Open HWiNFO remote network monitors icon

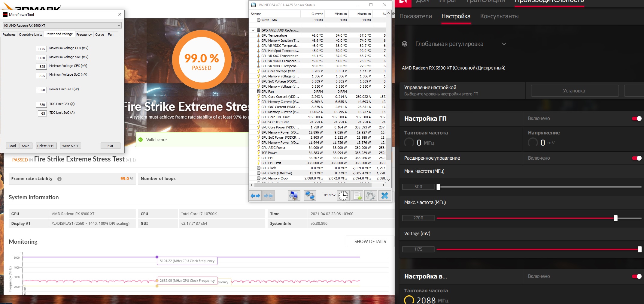[x=309, y=196]
